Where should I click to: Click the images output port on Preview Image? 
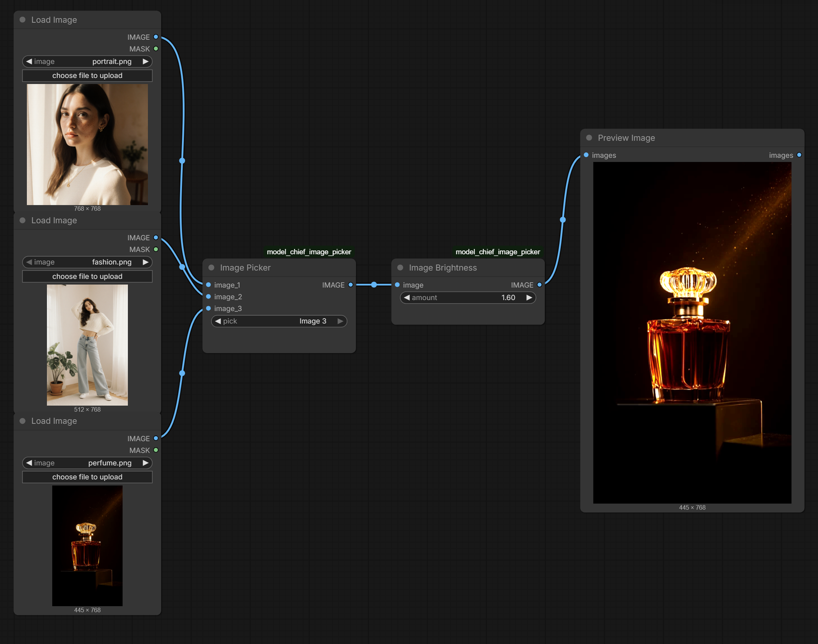coord(799,155)
